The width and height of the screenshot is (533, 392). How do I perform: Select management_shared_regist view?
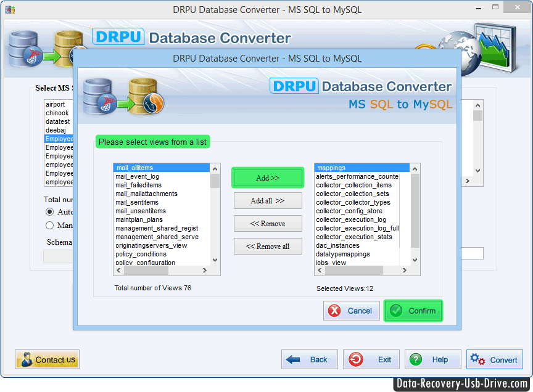162,228
